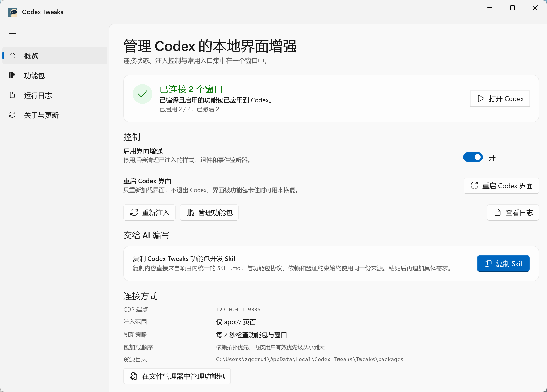
Task: Click the 控制 section heading
Action: (x=132, y=137)
